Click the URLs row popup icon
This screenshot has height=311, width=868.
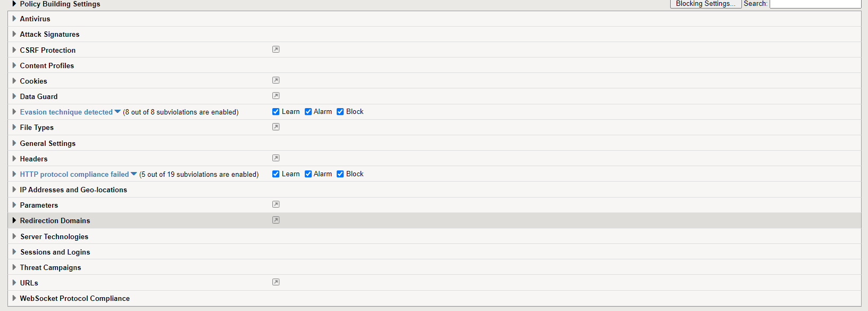tap(276, 282)
